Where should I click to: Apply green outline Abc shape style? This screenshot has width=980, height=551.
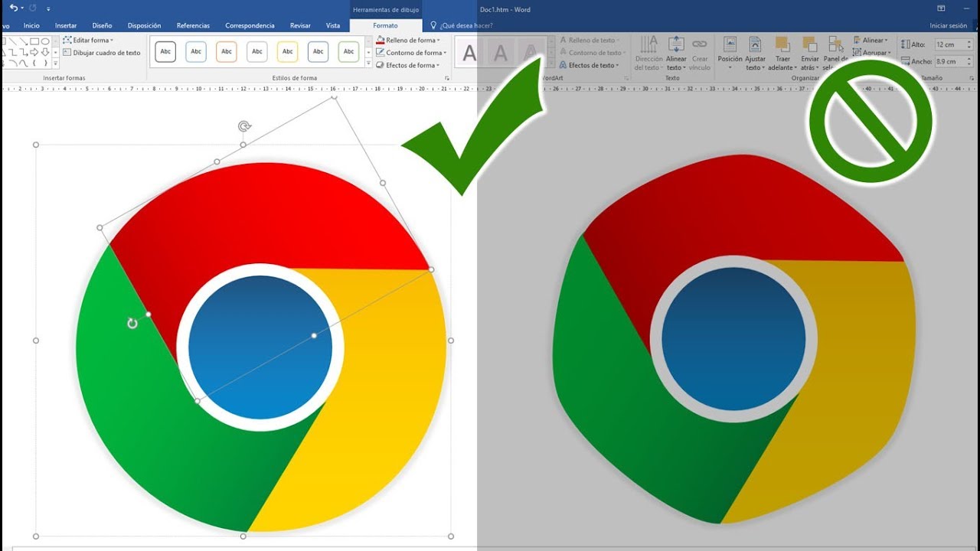(349, 51)
